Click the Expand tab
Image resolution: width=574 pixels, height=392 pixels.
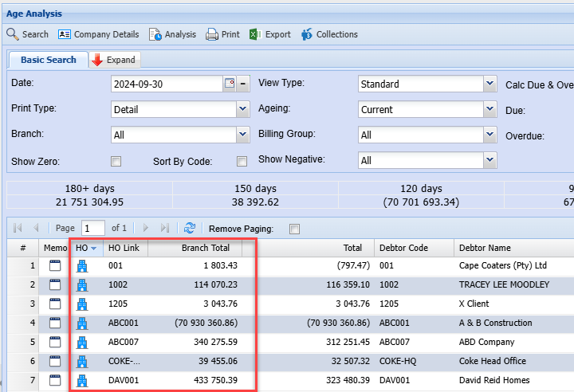(x=113, y=60)
